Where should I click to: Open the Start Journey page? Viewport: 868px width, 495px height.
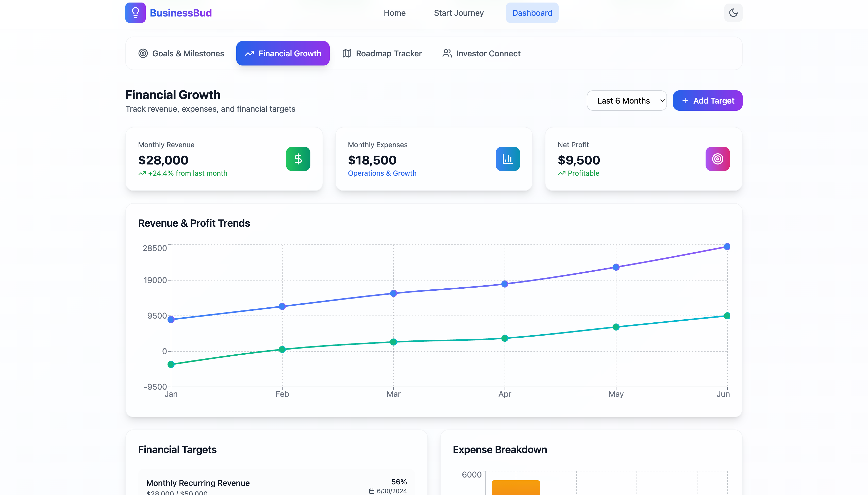pyautogui.click(x=458, y=13)
